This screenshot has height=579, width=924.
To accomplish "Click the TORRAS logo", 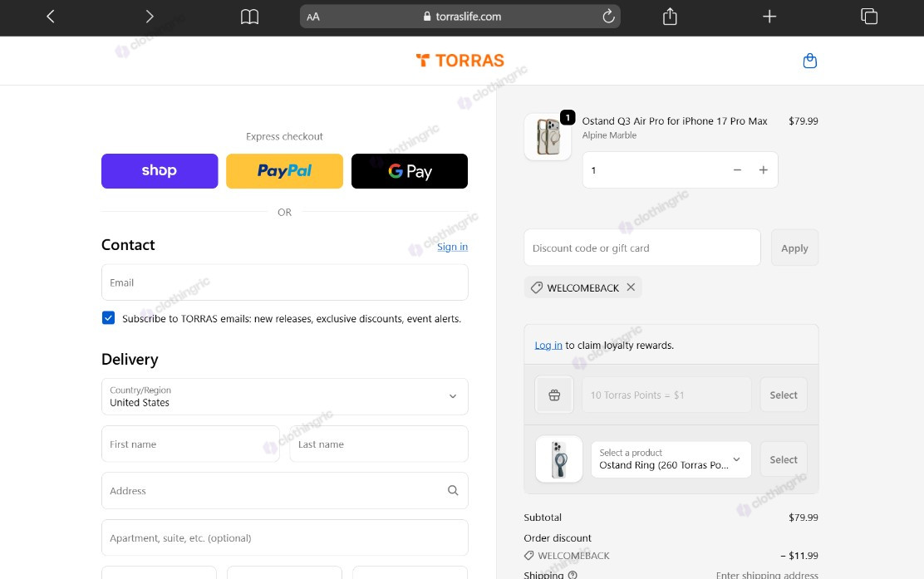I will pyautogui.click(x=460, y=60).
